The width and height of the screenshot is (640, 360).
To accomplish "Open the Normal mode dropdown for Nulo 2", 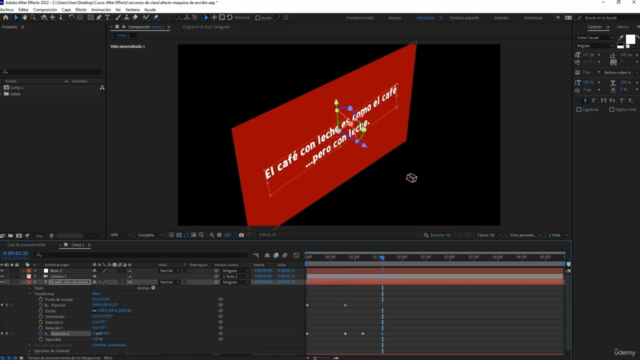I will (170, 271).
